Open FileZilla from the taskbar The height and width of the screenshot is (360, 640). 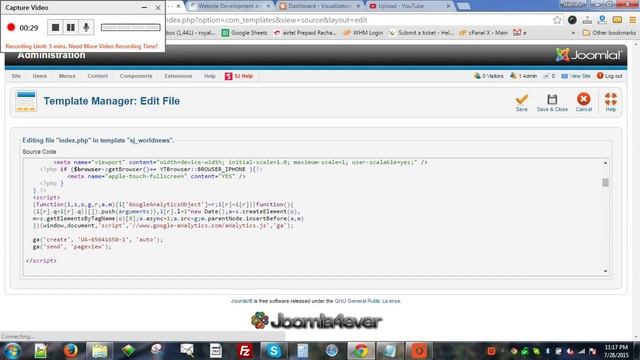coord(244,351)
